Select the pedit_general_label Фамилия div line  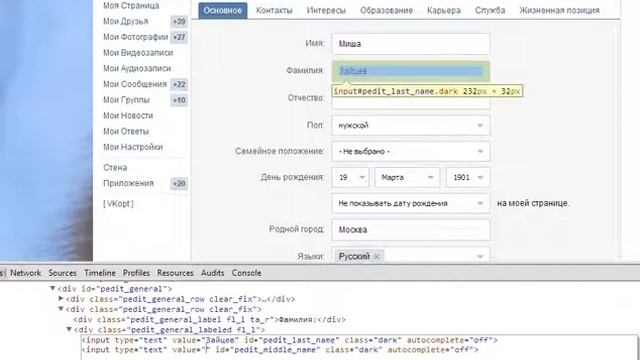point(209,320)
